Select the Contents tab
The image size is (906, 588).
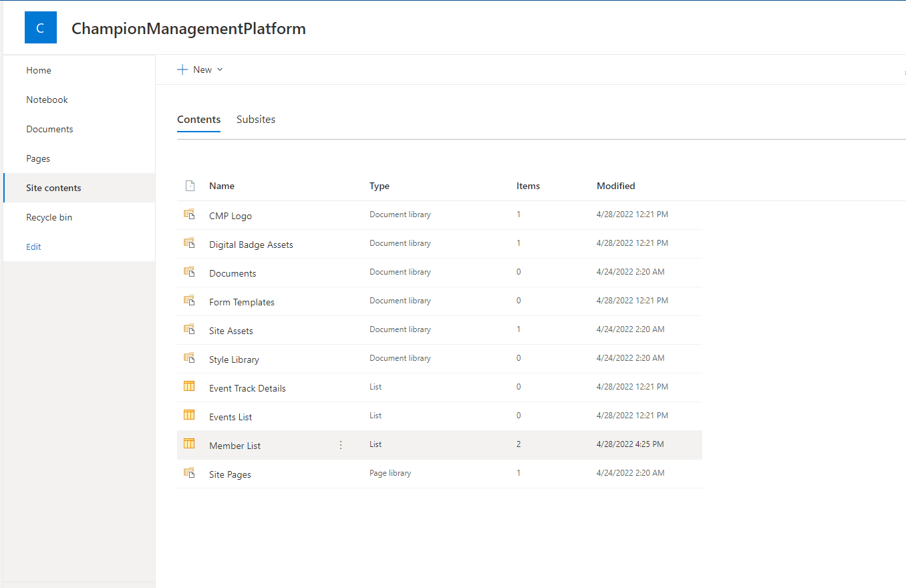point(198,119)
